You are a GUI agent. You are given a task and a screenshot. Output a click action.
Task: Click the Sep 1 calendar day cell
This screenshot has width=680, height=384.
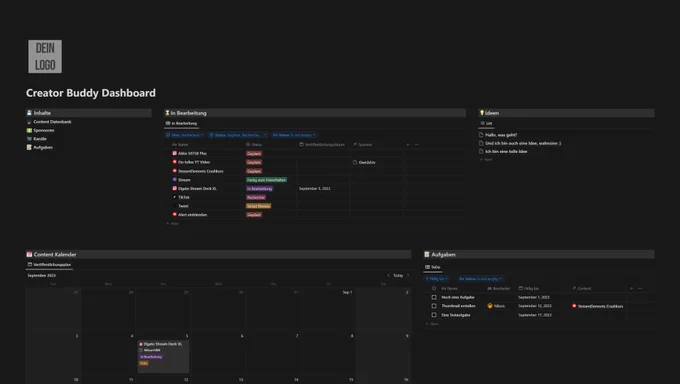(x=328, y=310)
